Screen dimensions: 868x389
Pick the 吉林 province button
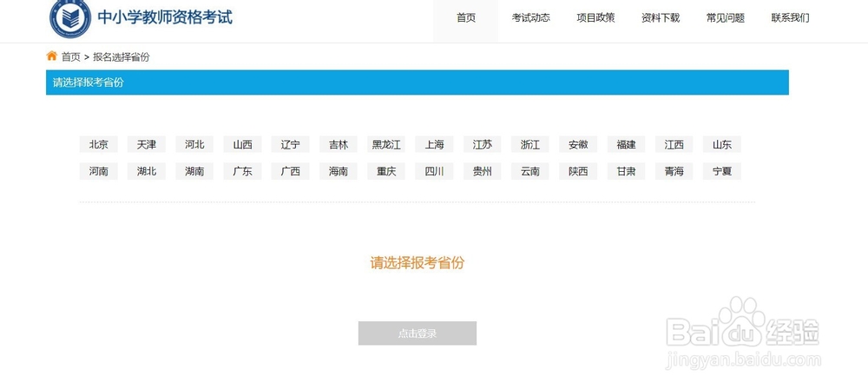tap(339, 145)
